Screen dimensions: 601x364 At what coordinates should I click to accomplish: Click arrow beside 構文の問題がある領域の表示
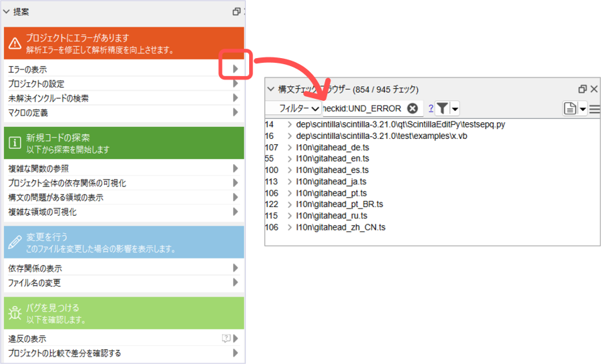pos(235,197)
